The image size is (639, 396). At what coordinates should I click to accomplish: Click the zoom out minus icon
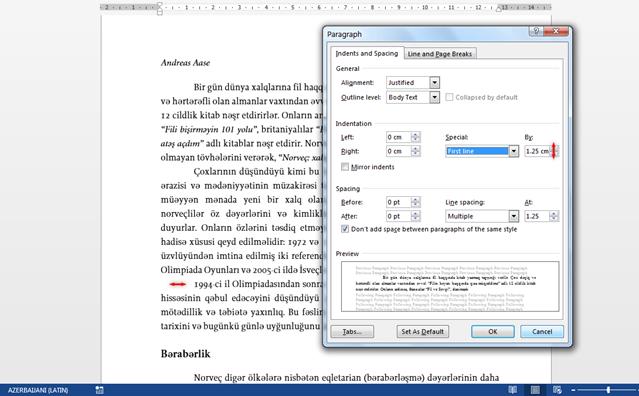[x=573, y=390]
